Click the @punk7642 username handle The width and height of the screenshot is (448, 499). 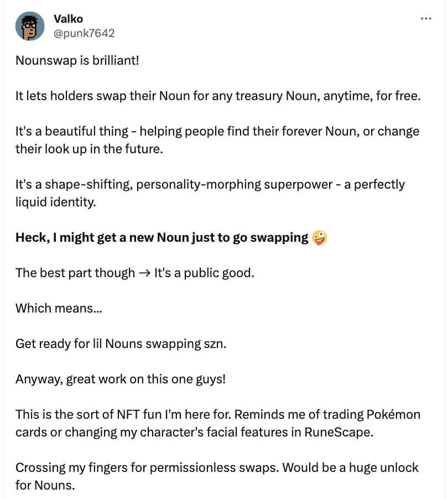(x=84, y=33)
